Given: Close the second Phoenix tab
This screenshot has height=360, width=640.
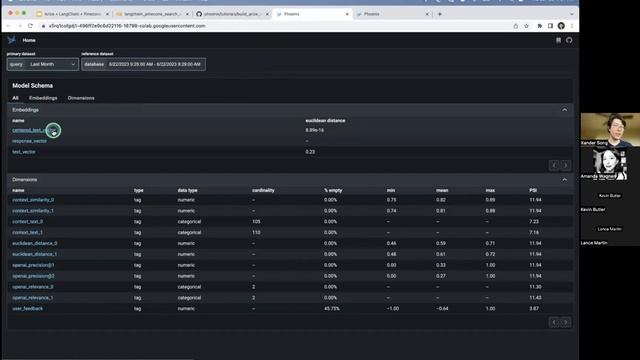Looking at the screenshot, I should point(427,14).
